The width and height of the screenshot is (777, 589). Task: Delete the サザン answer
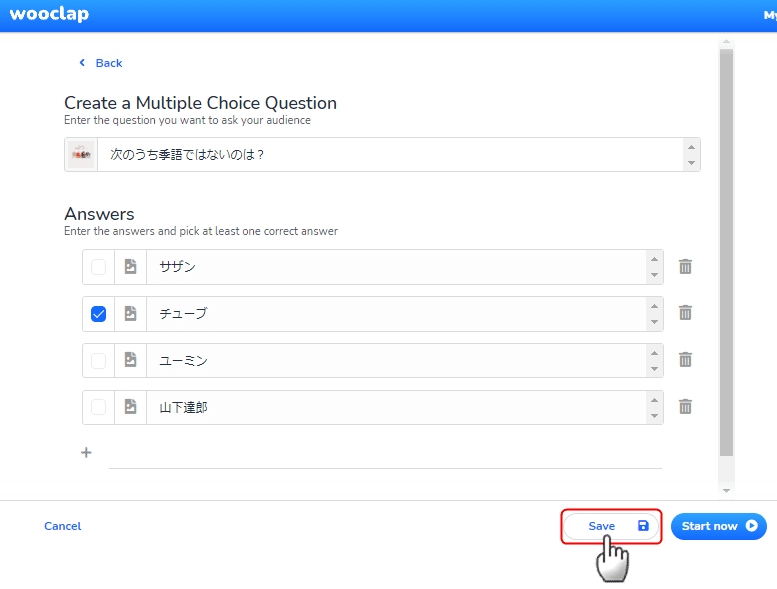[x=685, y=267]
